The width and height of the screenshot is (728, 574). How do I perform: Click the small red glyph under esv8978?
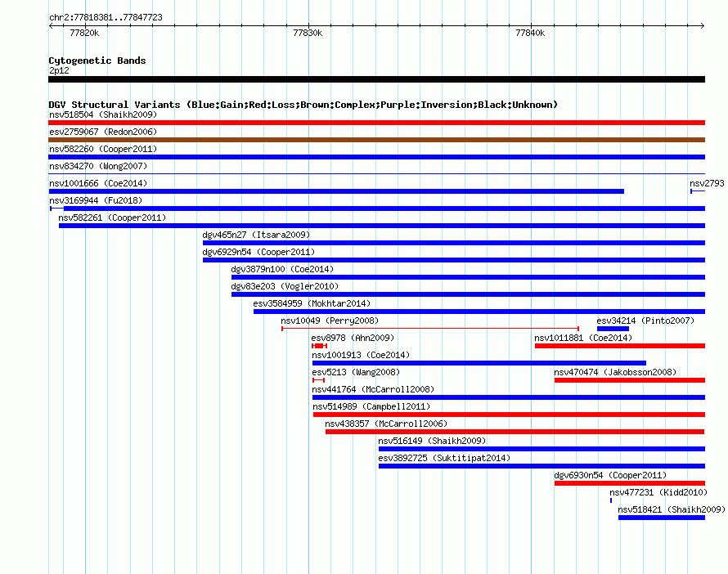(x=320, y=346)
